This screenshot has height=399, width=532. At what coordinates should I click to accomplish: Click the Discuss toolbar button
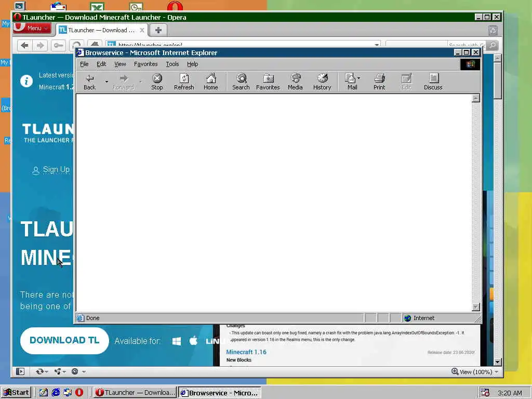coord(433,82)
